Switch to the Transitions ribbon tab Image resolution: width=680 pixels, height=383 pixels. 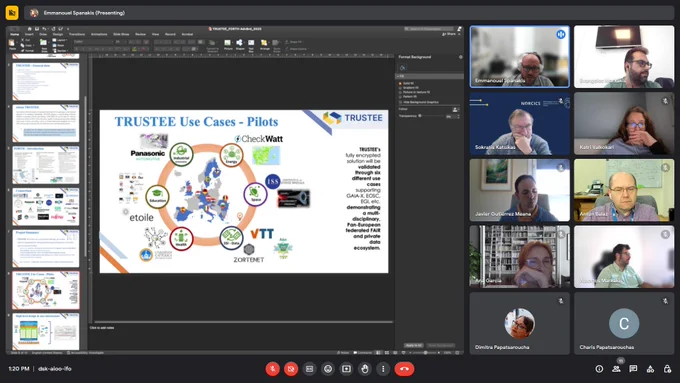(77, 34)
